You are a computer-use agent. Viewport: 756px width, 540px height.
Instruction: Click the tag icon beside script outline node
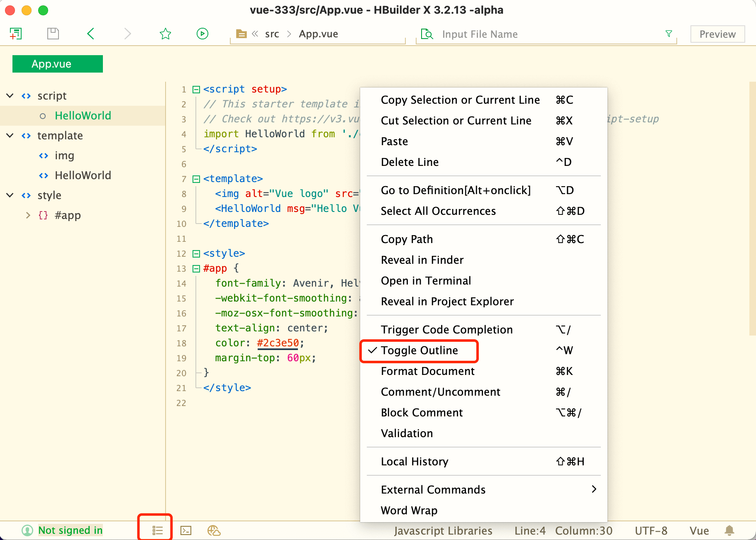26,96
